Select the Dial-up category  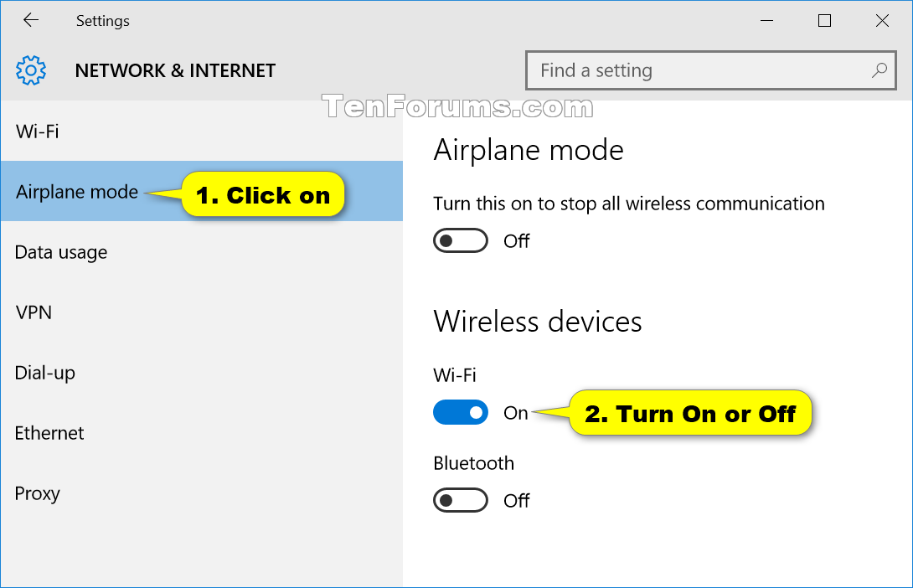click(x=202, y=373)
